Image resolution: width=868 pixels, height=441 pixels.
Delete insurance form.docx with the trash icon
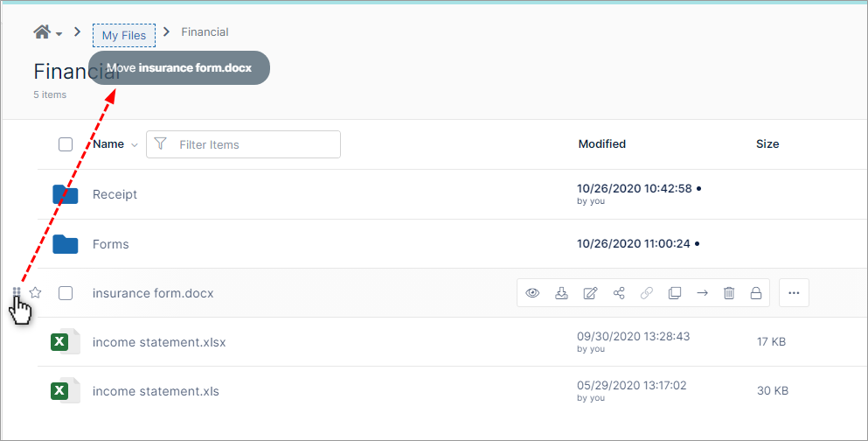coord(729,293)
